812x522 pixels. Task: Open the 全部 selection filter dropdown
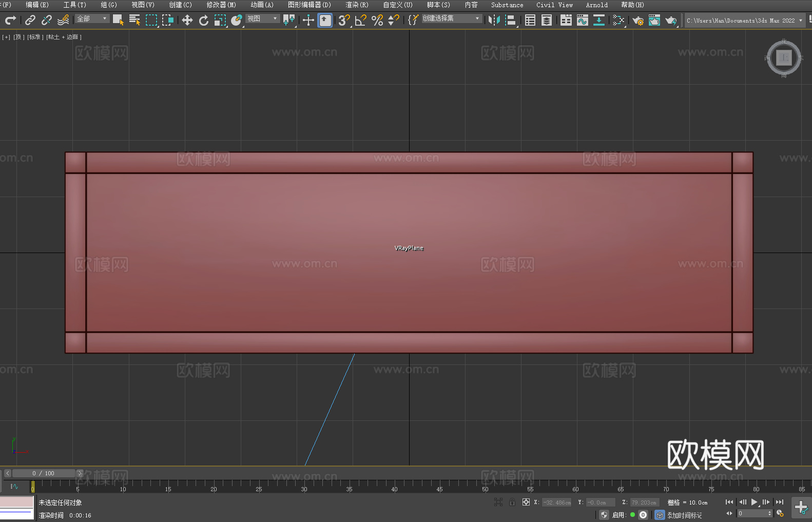[92, 18]
